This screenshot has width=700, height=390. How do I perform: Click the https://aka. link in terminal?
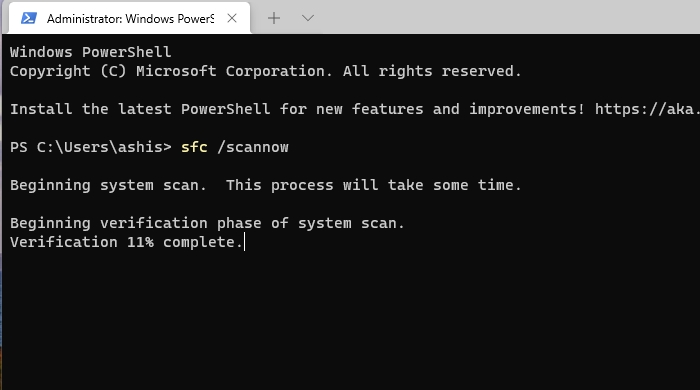coord(647,109)
